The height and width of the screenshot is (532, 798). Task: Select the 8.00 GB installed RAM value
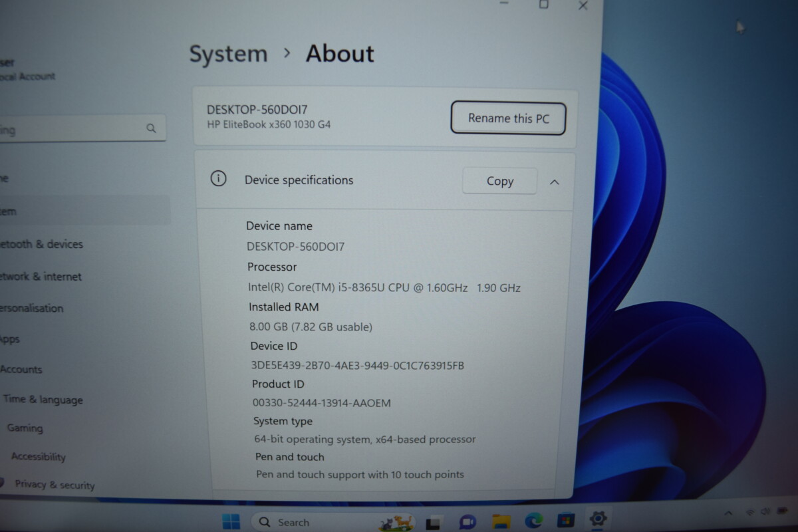(311, 327)
